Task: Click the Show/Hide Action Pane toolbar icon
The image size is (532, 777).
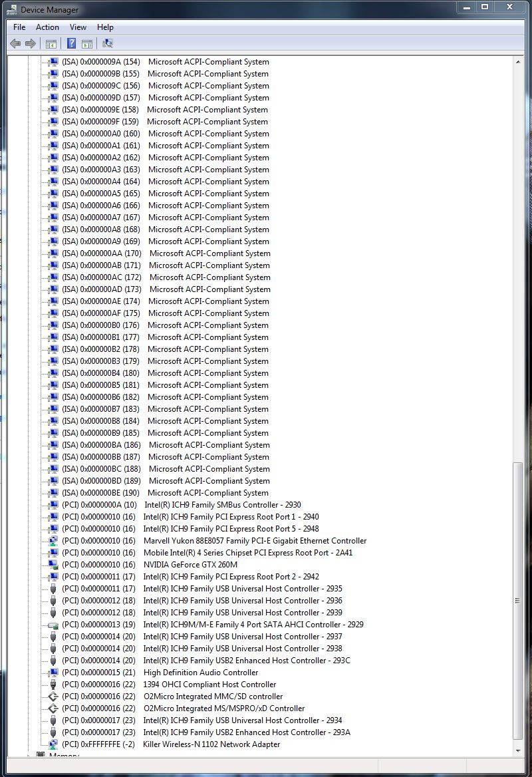Action: pos(87,44)
